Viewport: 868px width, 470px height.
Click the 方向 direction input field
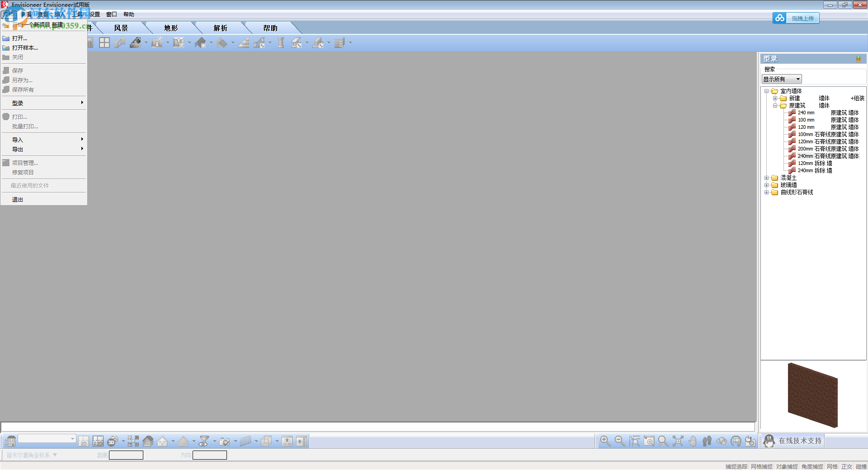(x=210, y=455)
